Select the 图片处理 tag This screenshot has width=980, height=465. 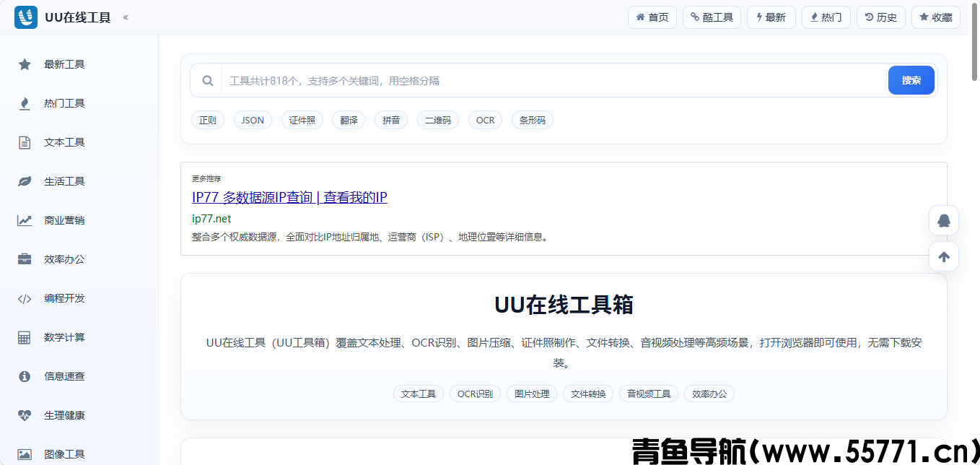532,394
